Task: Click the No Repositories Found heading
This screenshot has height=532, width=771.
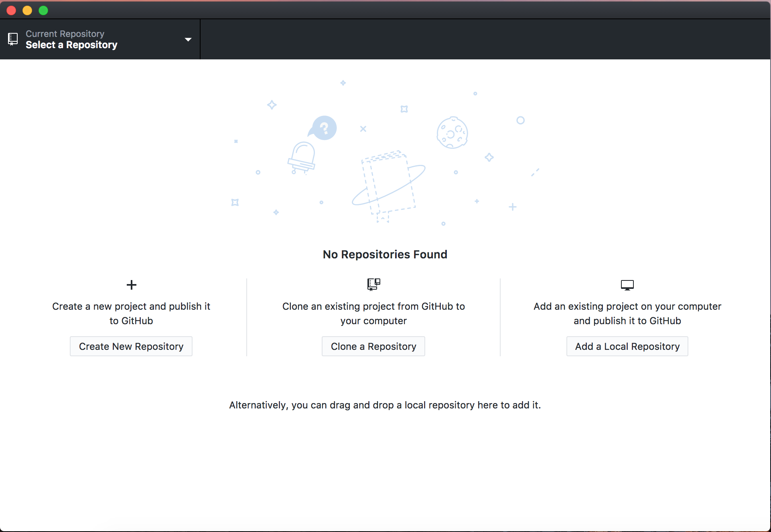Action: click(385, 254)
